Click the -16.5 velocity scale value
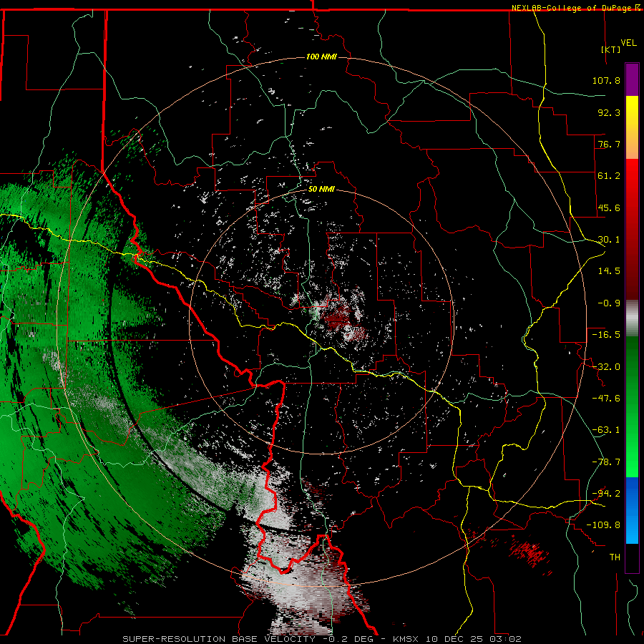Viewport: 644px width, 644px height. pyautogui.click(x=606, y=335)
